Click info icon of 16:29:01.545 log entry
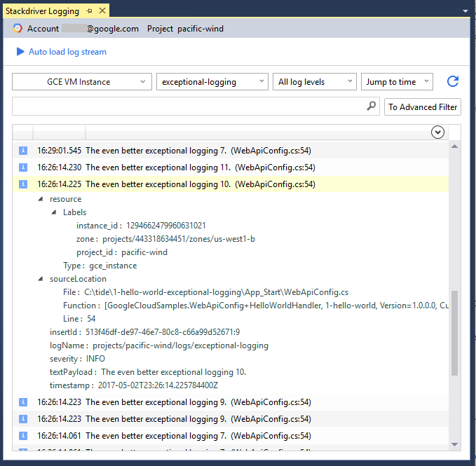The image size is (476, 466). (x=22, y=151)
